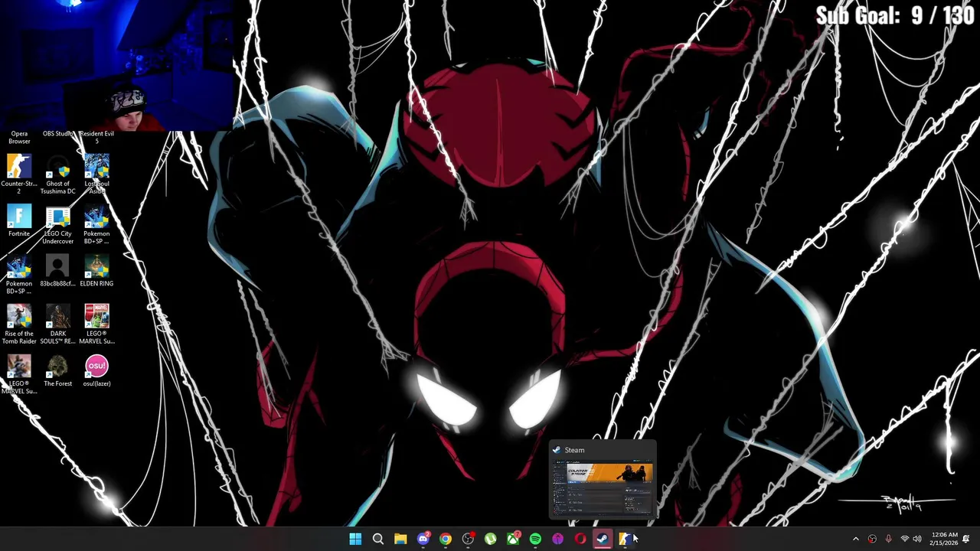This screenshot has width=980, height=551.
Task: Open Discord from the taskbar
Action: 423,539
